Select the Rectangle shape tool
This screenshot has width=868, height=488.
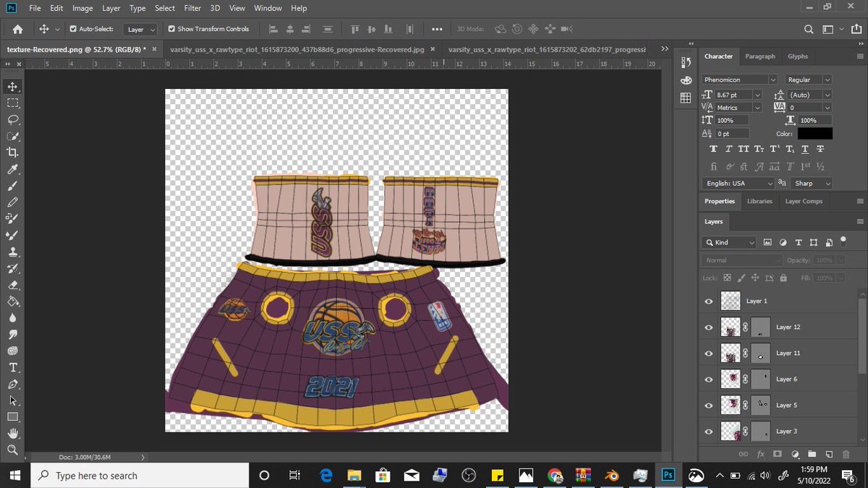[12, 417]
